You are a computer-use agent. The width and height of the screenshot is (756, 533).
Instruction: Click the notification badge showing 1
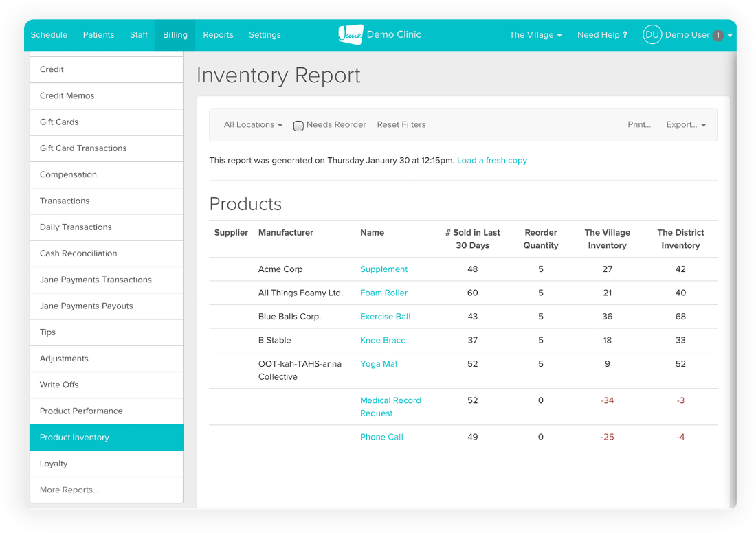[x=718, y=36]
